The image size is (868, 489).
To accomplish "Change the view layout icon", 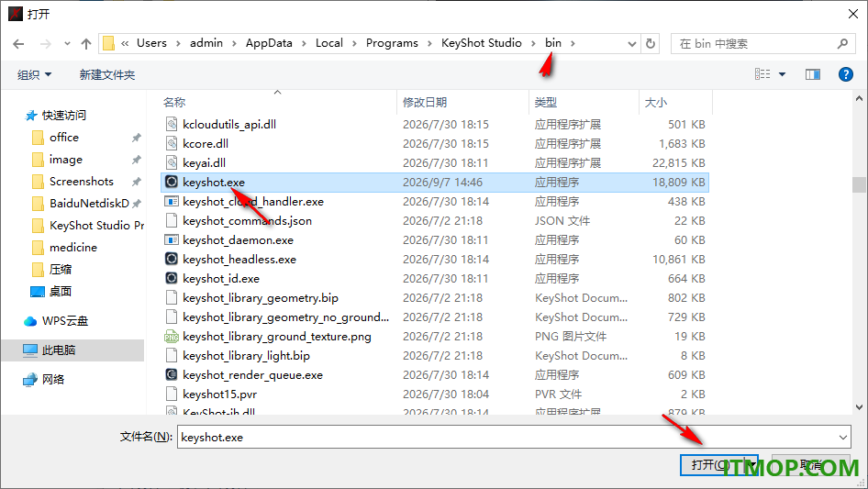I will point(762,74).
